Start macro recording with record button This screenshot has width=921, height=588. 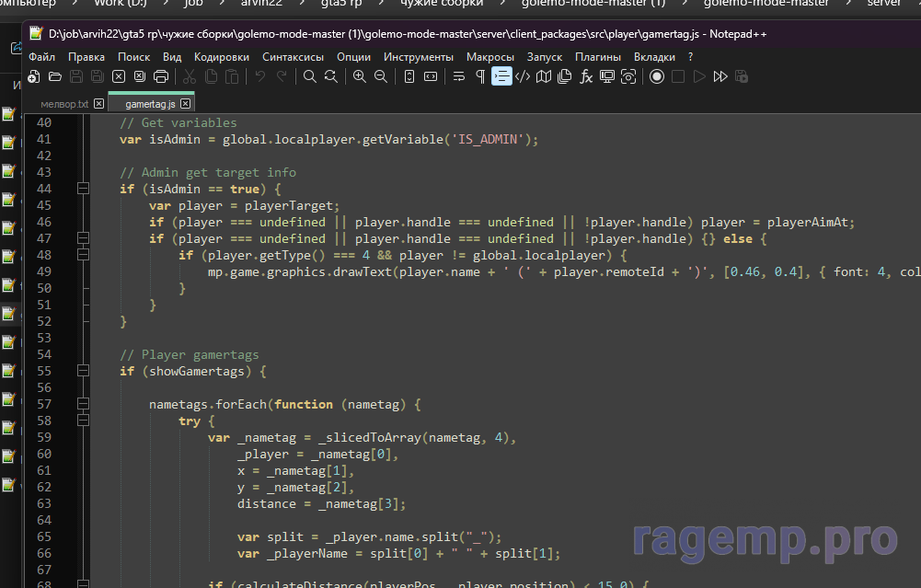tap(657, 76)
